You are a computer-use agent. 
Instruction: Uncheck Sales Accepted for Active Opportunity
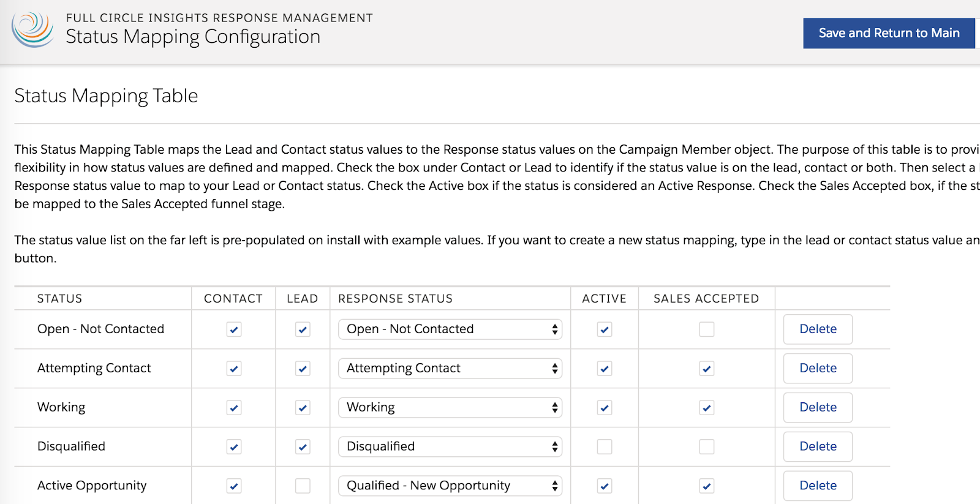point(707,486)
